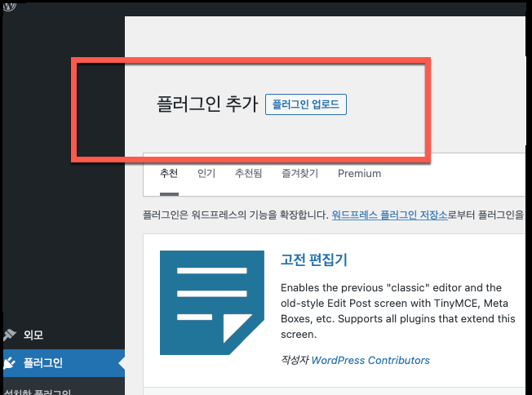Click the plug icon beside 플러그인
This screenshot has width=532, height=395.
(10, 362)
